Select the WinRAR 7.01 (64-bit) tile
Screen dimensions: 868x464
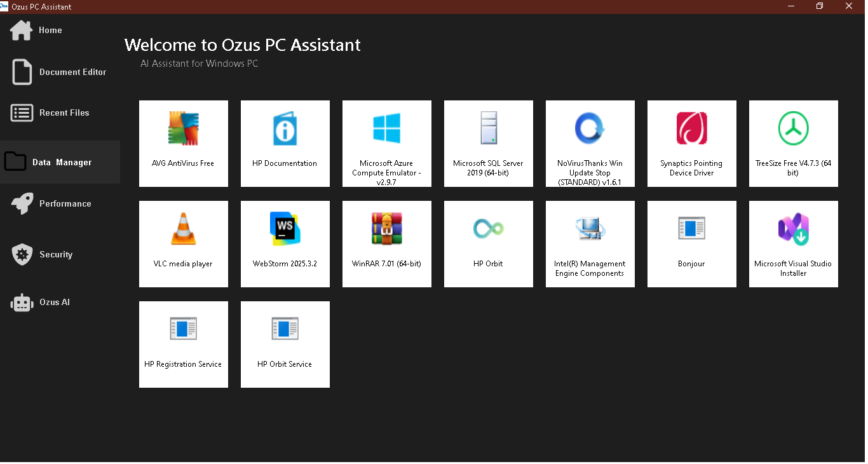tap(386, 243)
